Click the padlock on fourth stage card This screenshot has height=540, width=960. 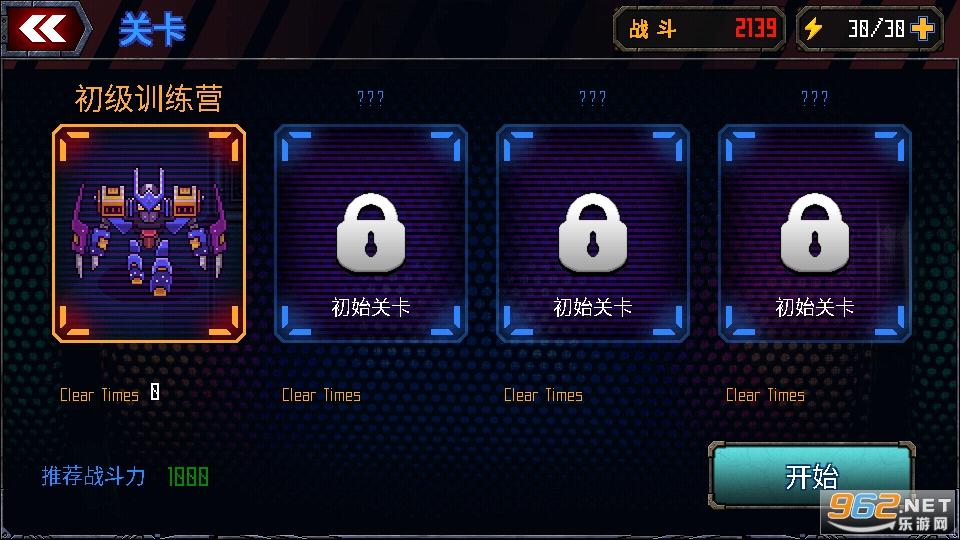point(815,233)
